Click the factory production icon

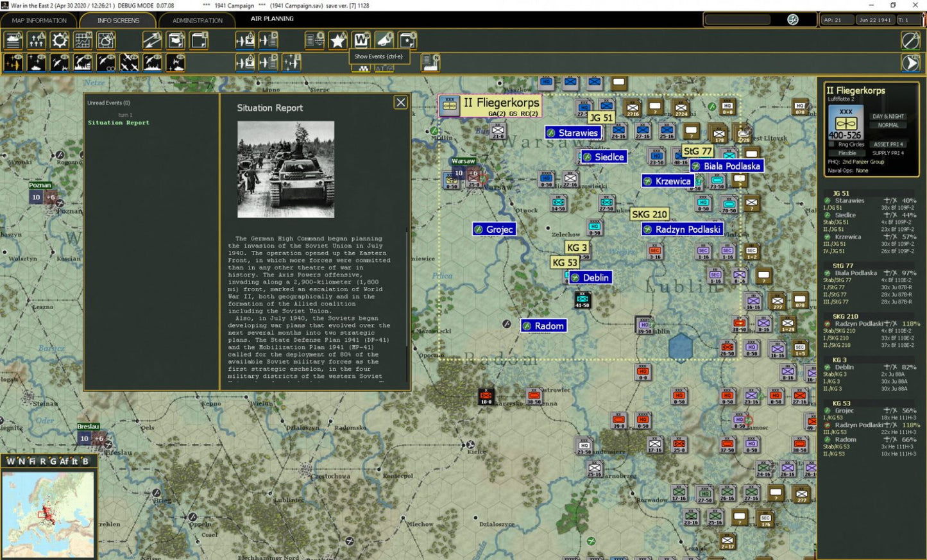tap(430, 62)
